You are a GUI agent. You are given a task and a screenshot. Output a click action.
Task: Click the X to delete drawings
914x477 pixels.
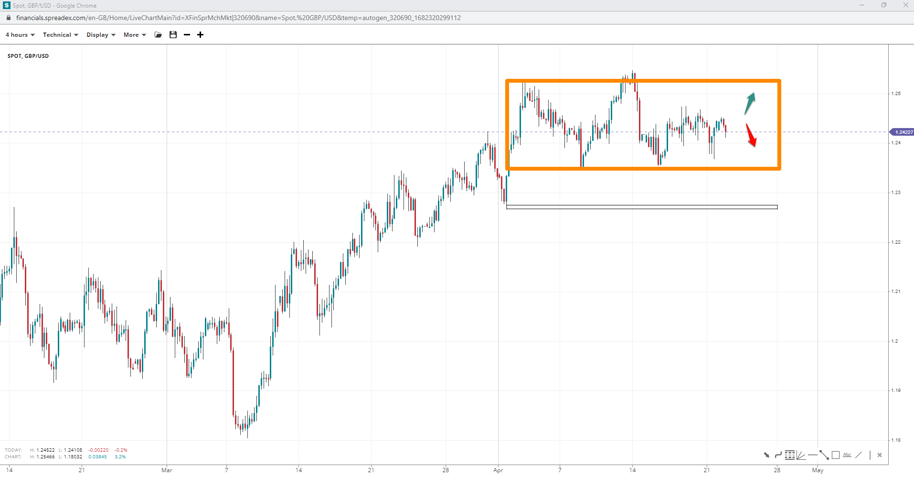880,455
